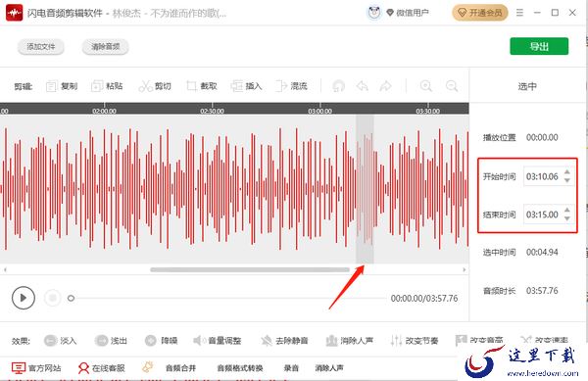Viewport: 588px width, 381px height.
Task: Open Volume Adjustment (音量调整) effect
Action: click(217, 341)
